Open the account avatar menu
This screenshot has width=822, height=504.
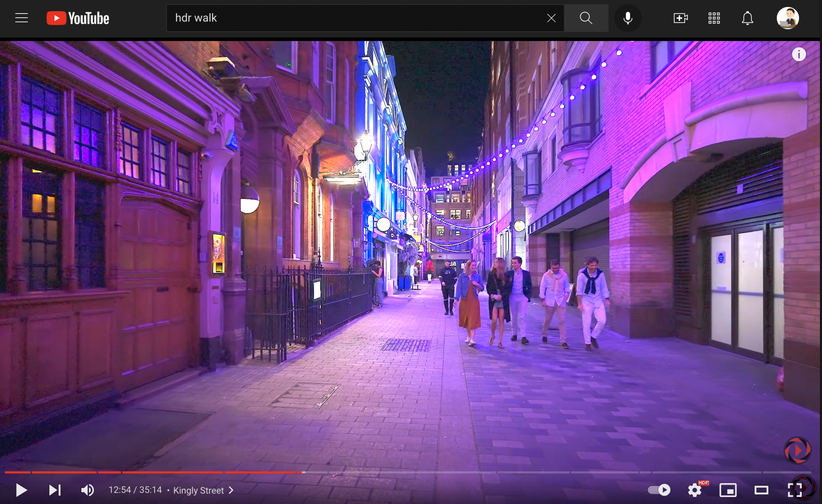[787, 18]
